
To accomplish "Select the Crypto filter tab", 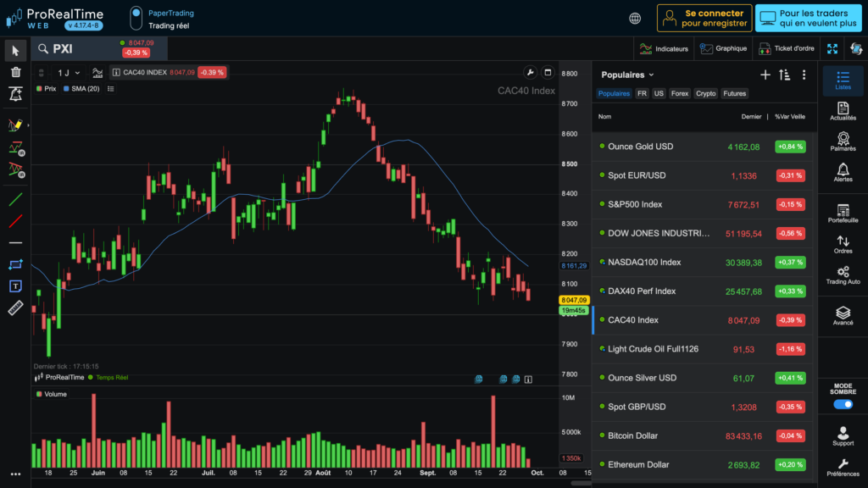I will (706, 93).
